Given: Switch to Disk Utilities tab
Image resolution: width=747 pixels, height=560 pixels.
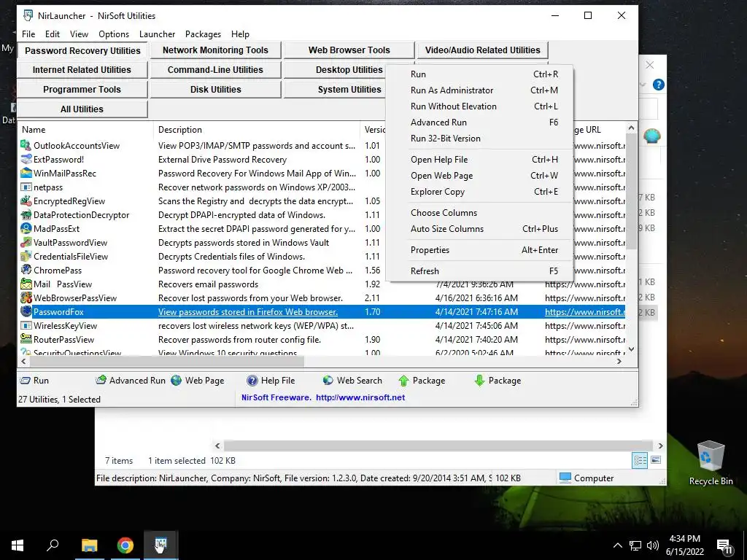Looking at the screenshot, I should [x=215, y=90].
